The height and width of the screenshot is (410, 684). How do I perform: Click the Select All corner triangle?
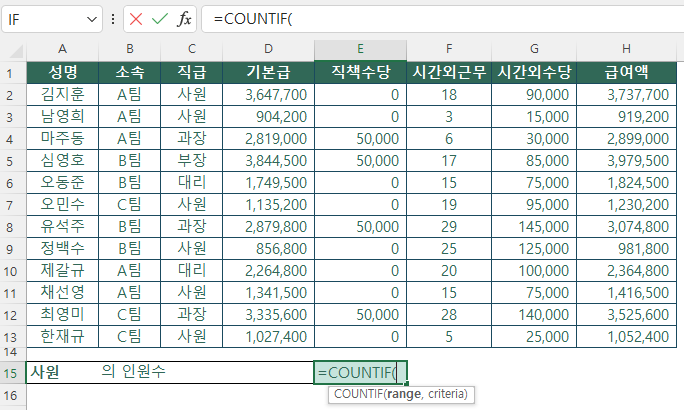click(x=16, y=51)
